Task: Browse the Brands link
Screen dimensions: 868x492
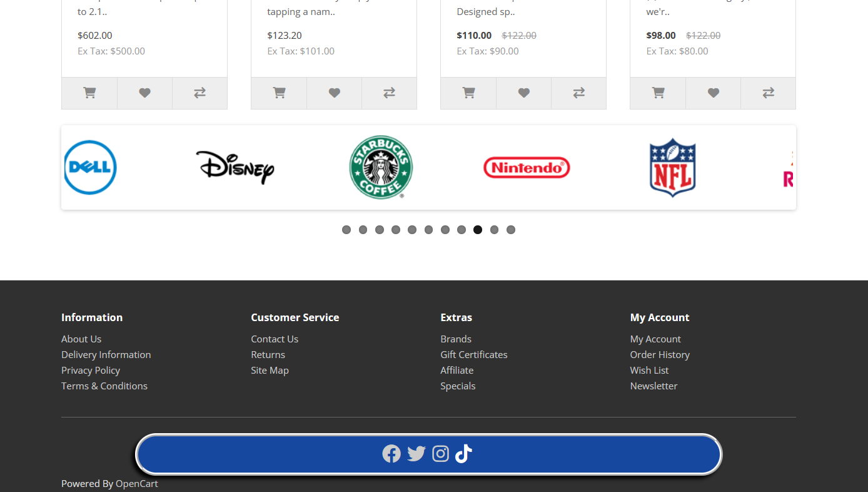Action: [456, 339]
